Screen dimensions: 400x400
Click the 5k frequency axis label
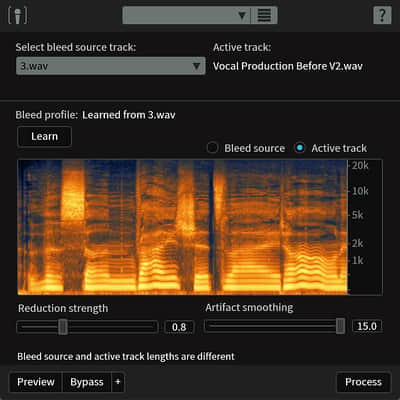tap(358, 215)
